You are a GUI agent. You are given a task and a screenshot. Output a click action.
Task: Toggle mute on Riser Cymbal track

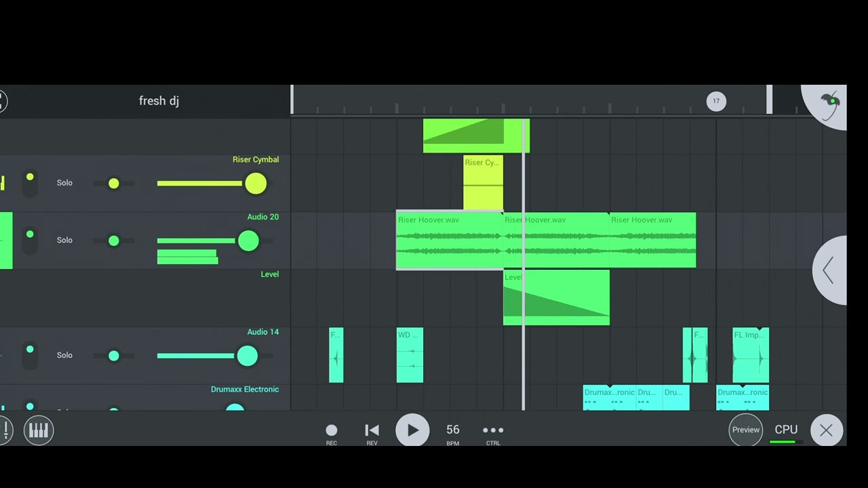30,183
